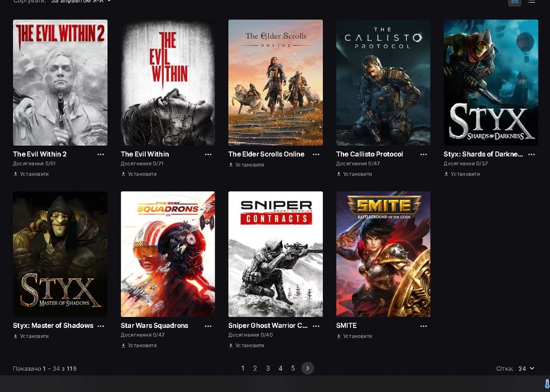This screenshot has width=550, height=392.
Task: Open Styx Shards of Darkness cover art
Action: point(491,82)
